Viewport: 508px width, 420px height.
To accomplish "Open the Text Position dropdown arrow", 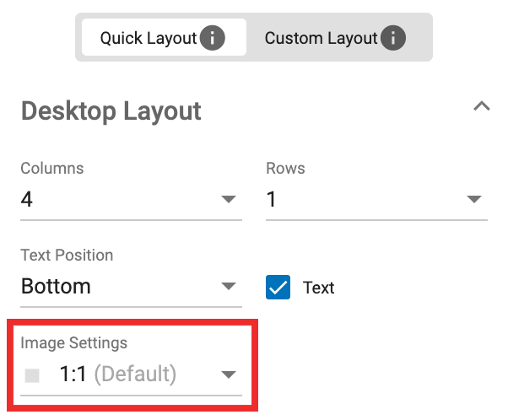I will pyautogui.click(x=229, y=287).
